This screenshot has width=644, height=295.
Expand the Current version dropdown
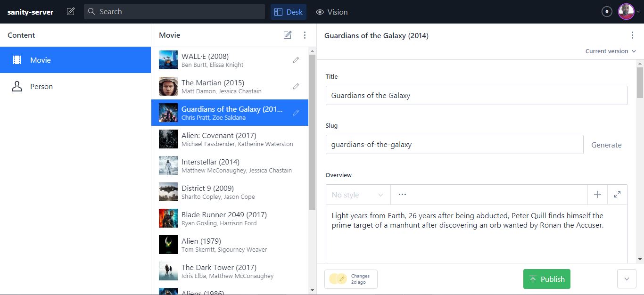pos(611,51)
